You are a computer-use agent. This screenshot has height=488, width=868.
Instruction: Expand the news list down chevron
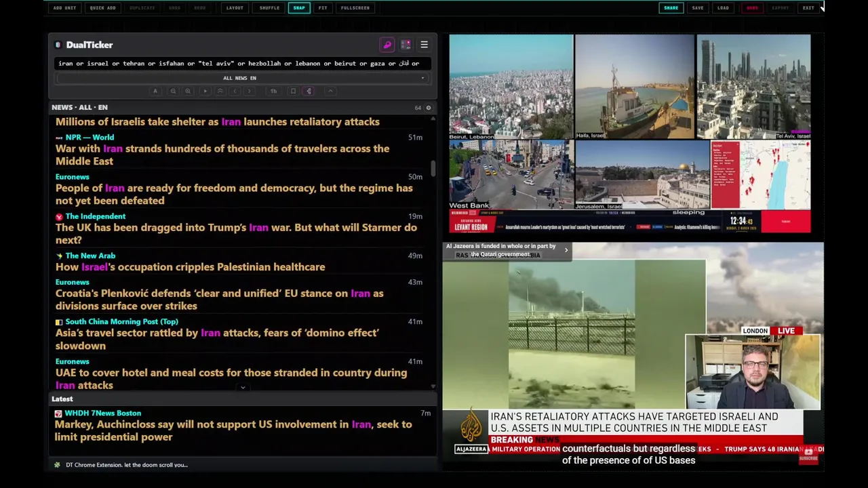(x=243, y=388)
